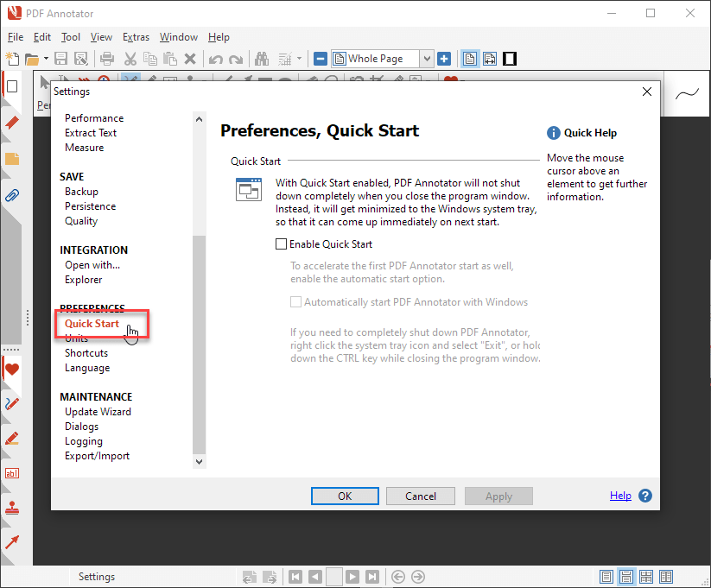The height and width of the screenshot is (588, 711).
Task: Click the zoom in plus button
Action: coord(444,59)
